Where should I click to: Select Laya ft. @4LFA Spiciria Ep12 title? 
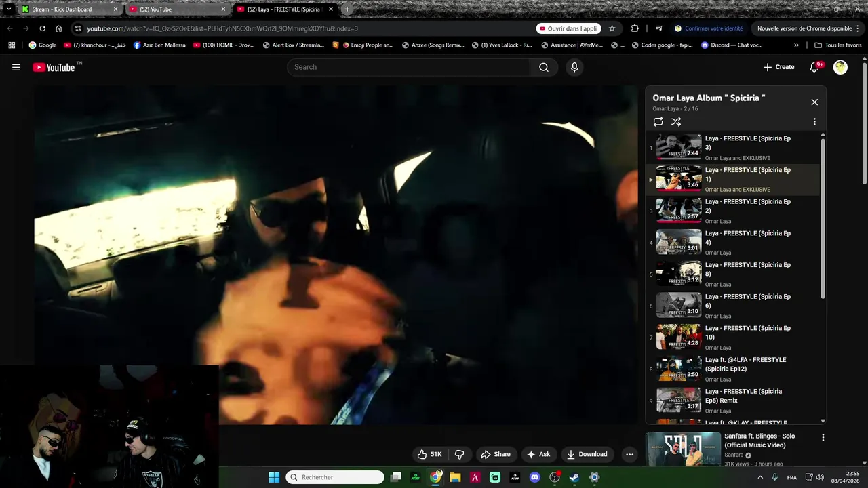click(745, 364)
